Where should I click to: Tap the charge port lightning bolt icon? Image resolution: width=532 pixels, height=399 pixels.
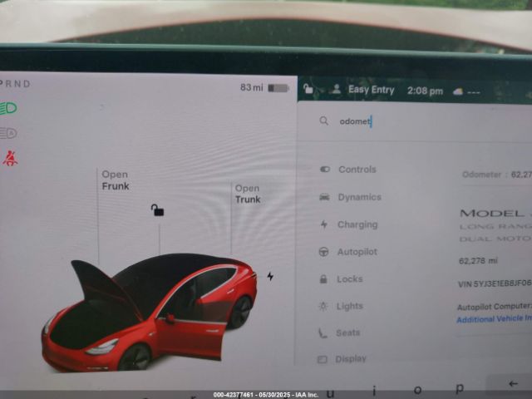point(270,276)
